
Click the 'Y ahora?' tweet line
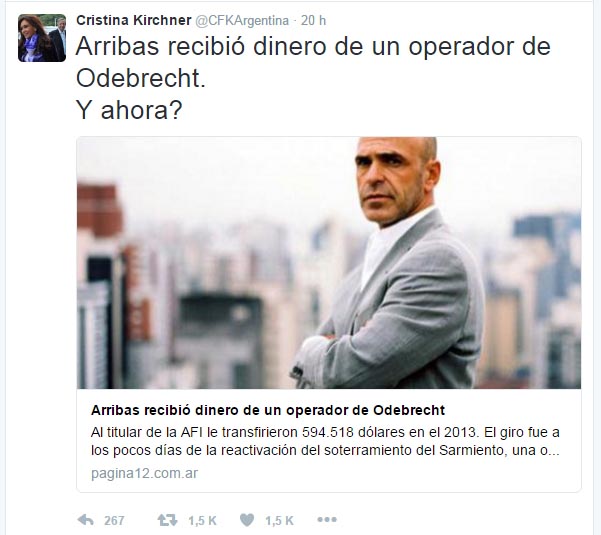point(129,110)
